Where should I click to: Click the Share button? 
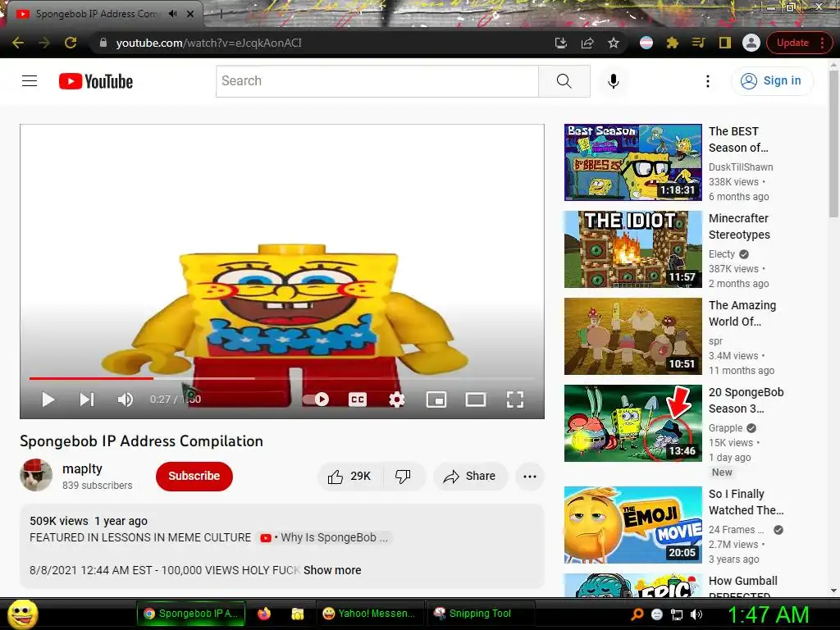[x=470, y=477]
